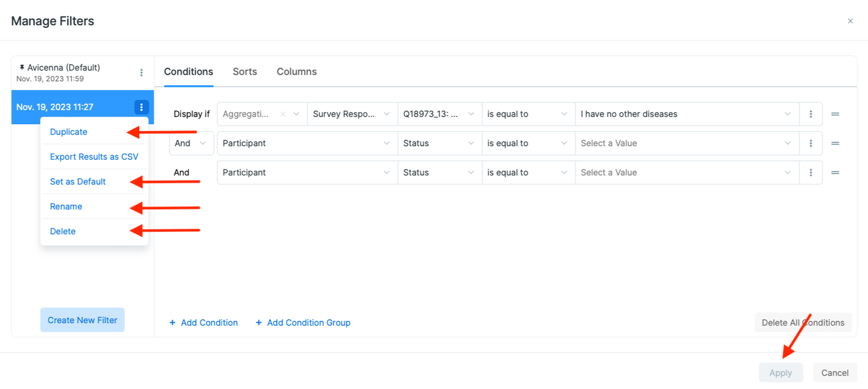The width and height of the screenshot is (868, 389).
Task: Open the three-dot menu on the second condition row
Action: (x=811, y=143)
